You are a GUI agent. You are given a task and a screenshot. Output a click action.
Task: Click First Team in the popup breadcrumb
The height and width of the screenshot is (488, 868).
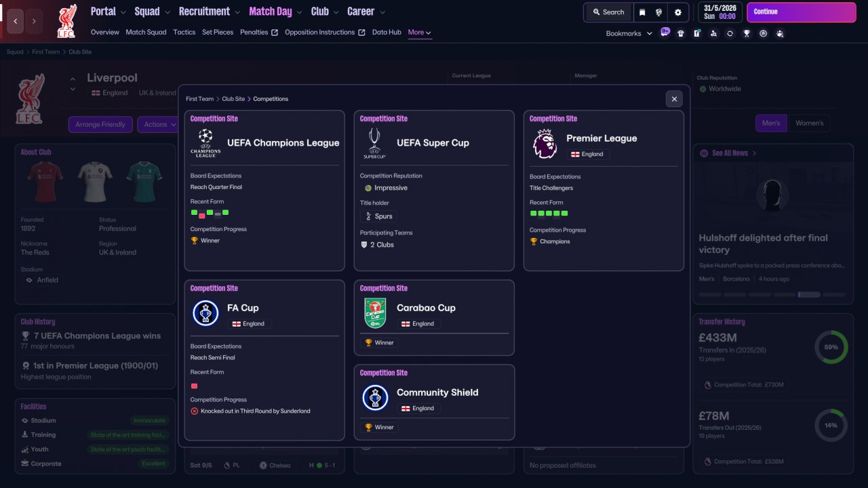pos(200,99)
